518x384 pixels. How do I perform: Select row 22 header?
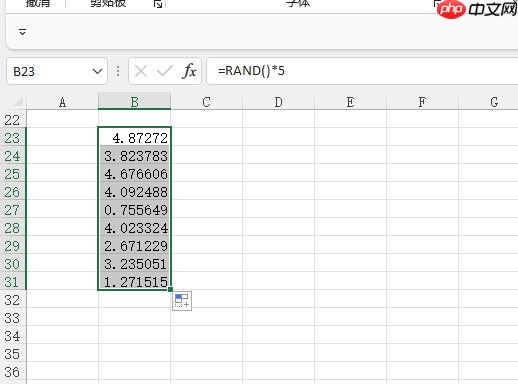click(13, 120)
